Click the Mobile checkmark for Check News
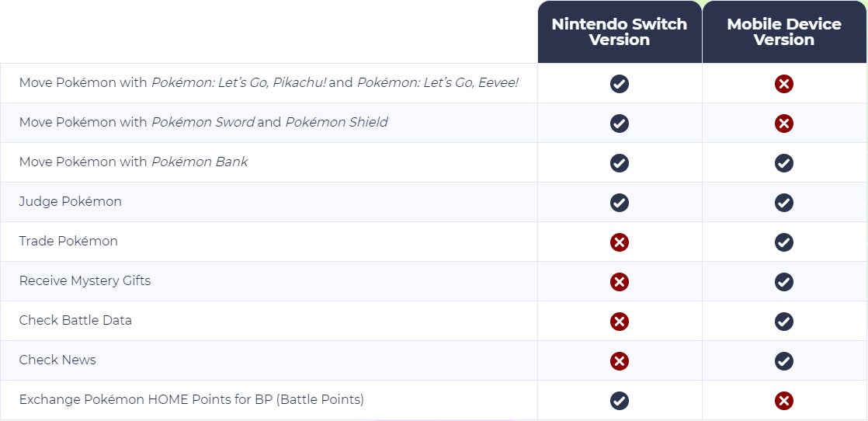868x421 pixels. tap(784, 361)
